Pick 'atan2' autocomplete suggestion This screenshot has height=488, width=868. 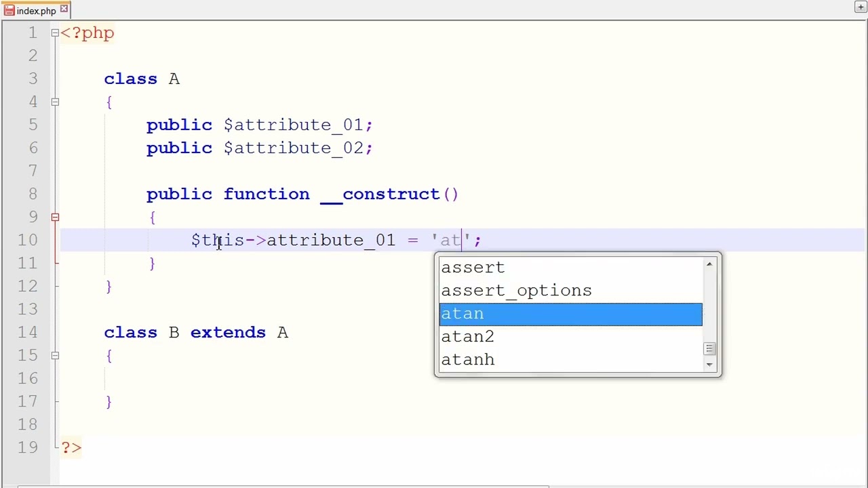(570, 337)
